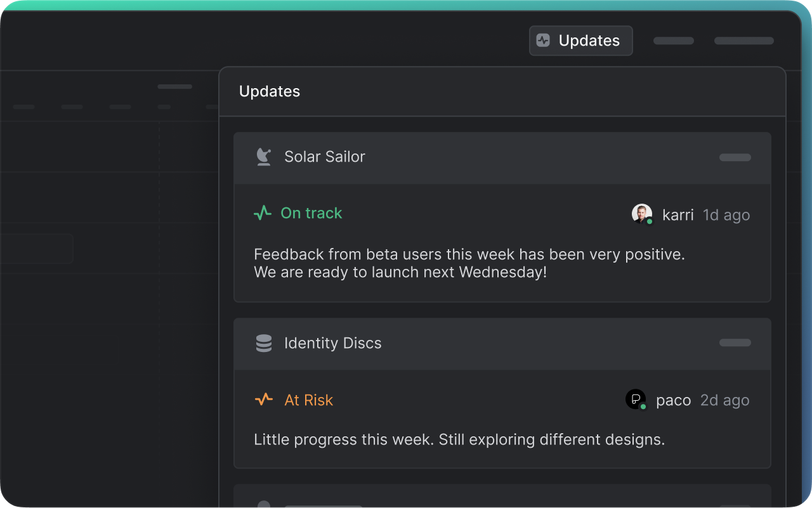
Task: Select the At Risk status label
Action: tap(308, 400)
